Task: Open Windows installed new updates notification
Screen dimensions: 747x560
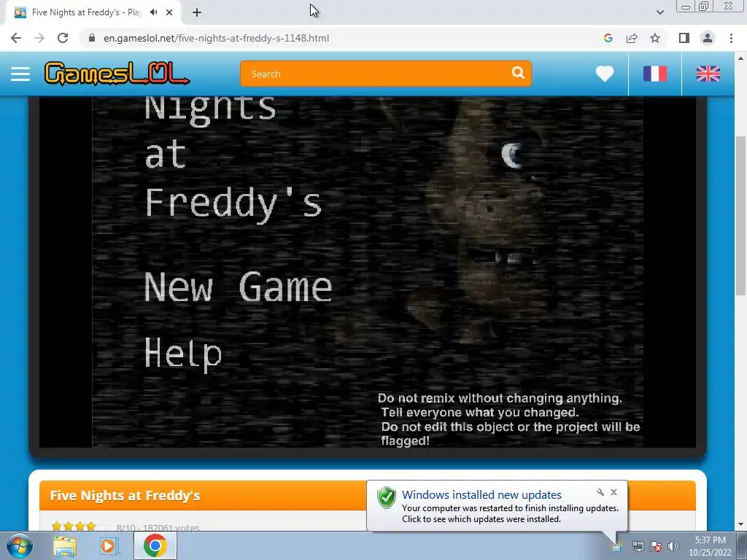Action: click(481, 495)
